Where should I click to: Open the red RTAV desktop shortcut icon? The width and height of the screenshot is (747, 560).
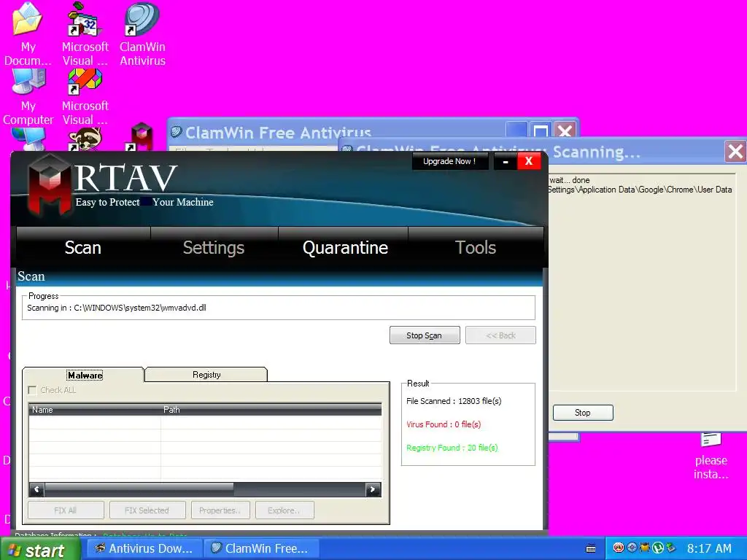click(x=141, y=137)
